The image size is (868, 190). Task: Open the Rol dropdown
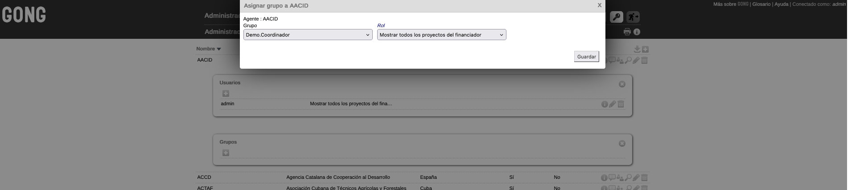(x=441, y=35)
